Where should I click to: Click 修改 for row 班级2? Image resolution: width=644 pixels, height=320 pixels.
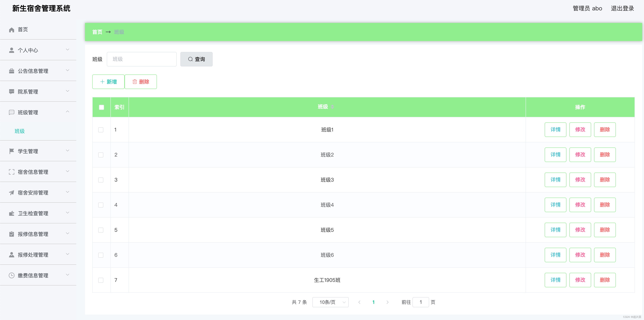pyautogui.click(x=580, y=155)
